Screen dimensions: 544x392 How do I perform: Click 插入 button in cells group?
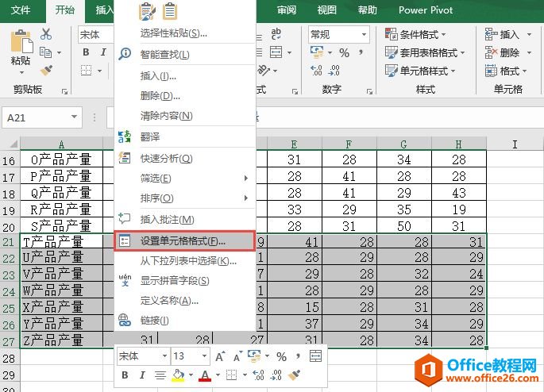click(502, 34)
